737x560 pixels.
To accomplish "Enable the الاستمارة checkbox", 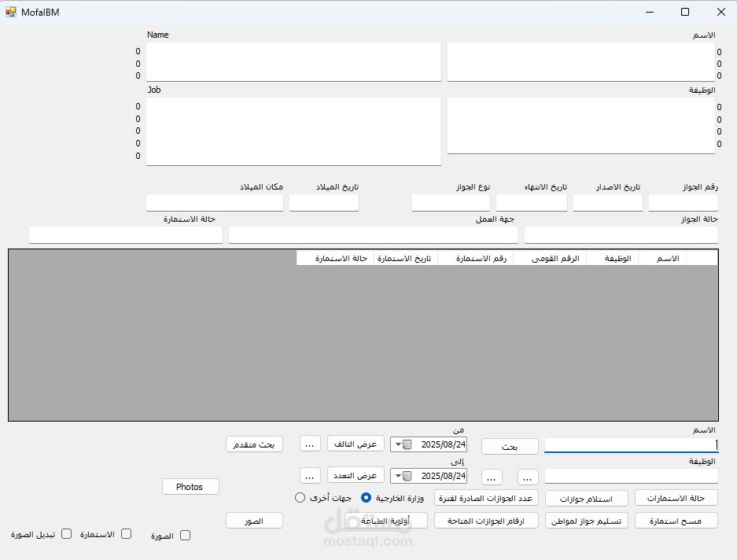I will [126, 534].
